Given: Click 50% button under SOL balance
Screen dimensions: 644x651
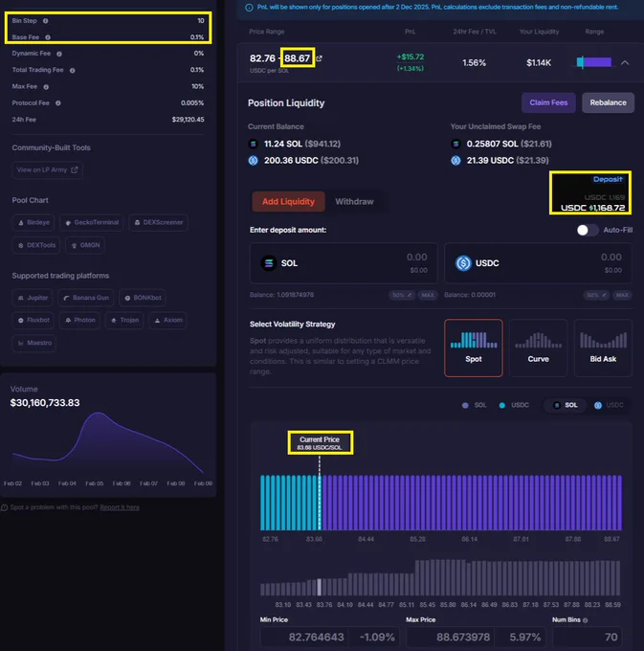Looking at the screenshot, I should pyautogui.click(x=401, y=295).
